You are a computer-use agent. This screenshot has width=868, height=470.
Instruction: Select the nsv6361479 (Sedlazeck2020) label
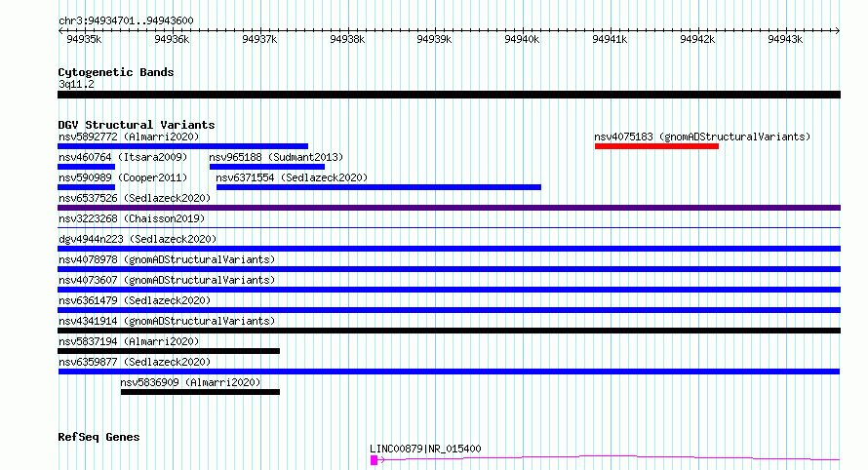tap(135, 300)
